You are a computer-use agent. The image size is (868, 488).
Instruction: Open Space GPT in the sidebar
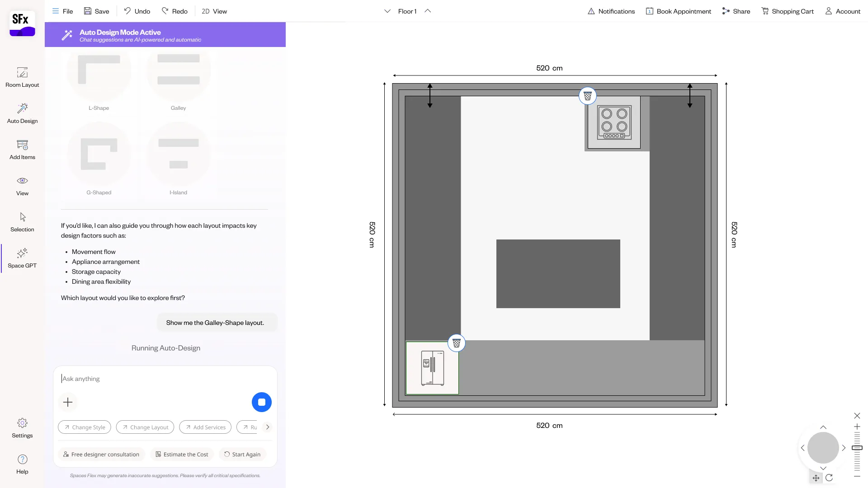pyautogui.click(x=22, y=258)
